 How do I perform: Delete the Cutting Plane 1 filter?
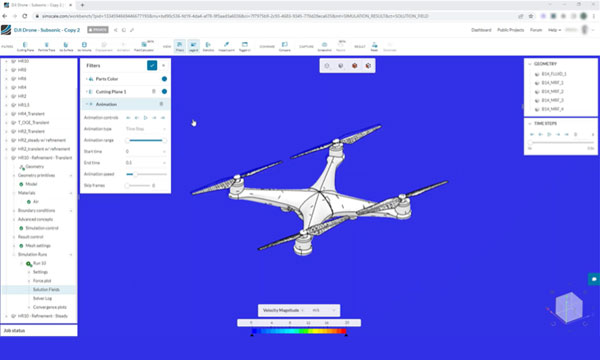click(x=154, y=91)
